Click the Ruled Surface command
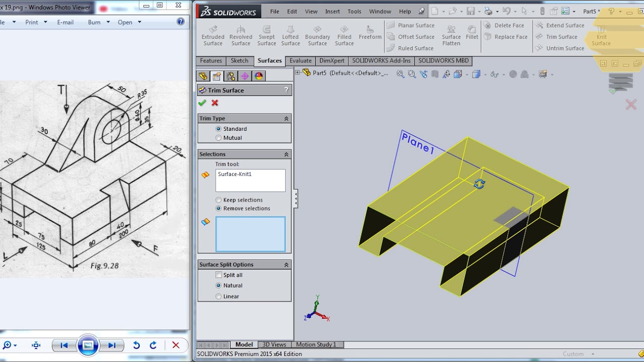Image resolution: width=644 pixels, height=362 pixels. (410, 48)
